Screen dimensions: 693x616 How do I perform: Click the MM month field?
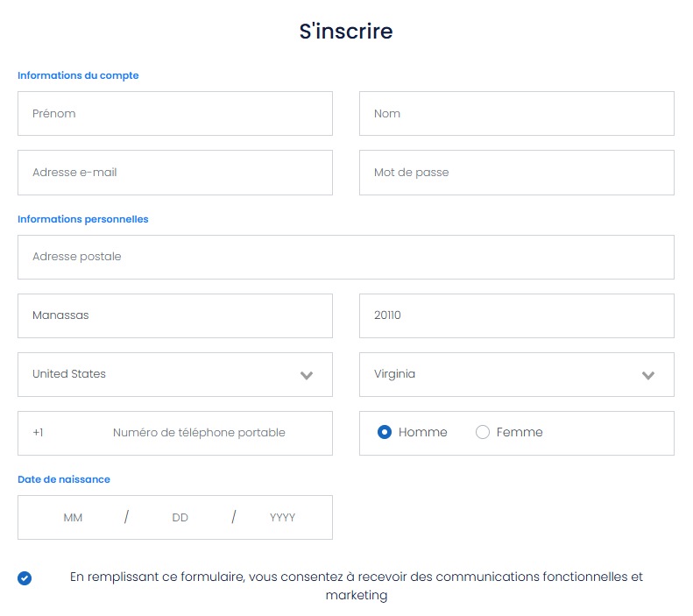point(73,518)
